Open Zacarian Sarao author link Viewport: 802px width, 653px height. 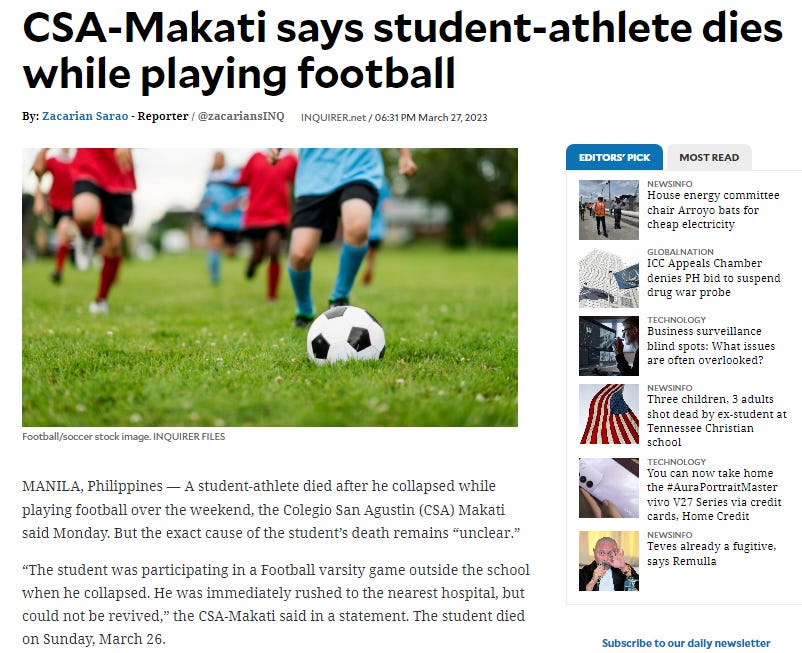point(85,116)
